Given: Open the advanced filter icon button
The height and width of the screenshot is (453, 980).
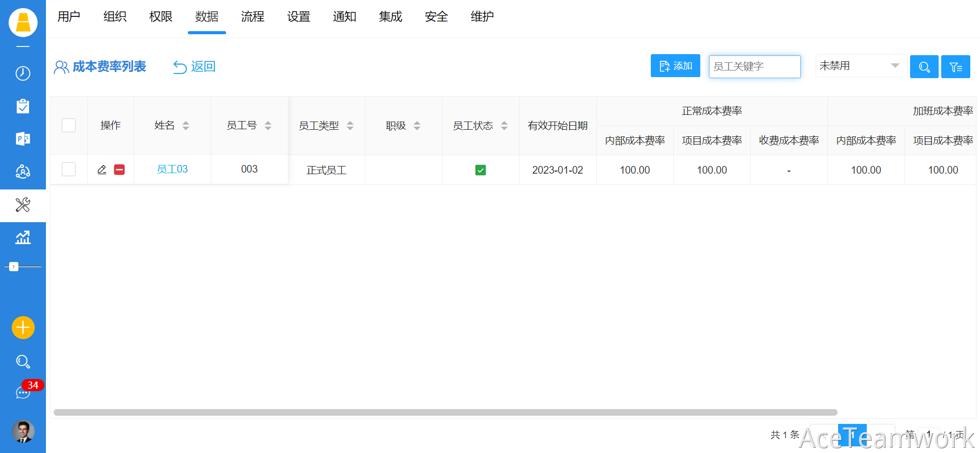Looking at the screenshot, I should (x=955, y=67).
